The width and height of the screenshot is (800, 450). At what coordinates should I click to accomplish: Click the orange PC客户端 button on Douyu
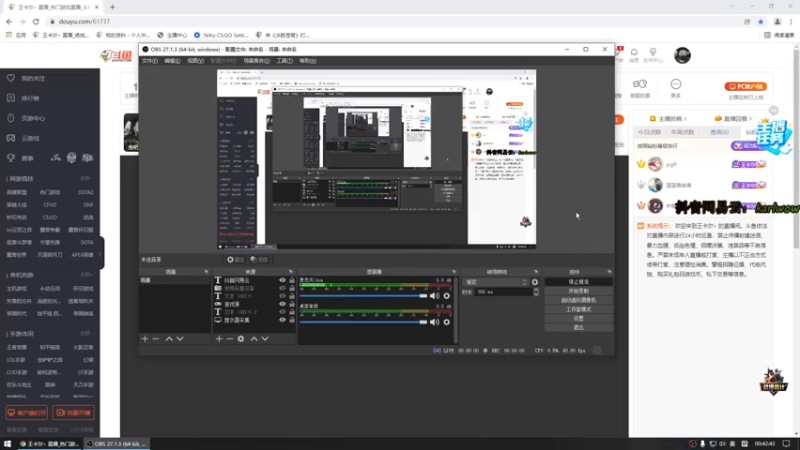coord(746,87)
